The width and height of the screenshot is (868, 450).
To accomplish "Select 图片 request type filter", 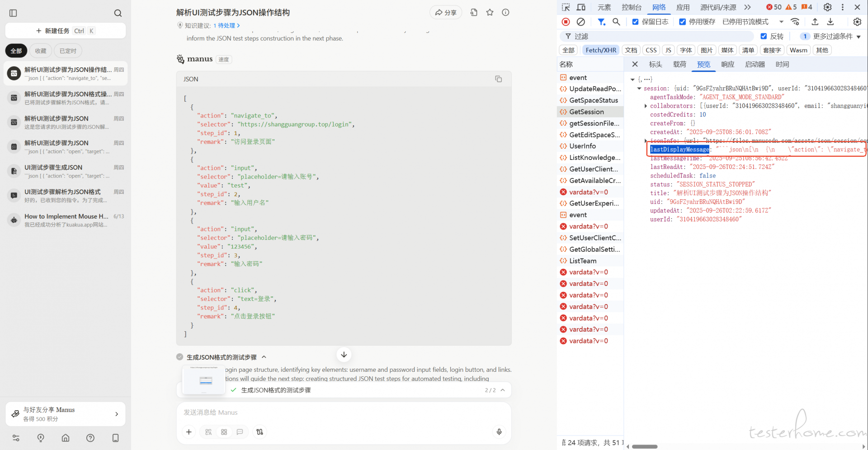I will [707, 50].
